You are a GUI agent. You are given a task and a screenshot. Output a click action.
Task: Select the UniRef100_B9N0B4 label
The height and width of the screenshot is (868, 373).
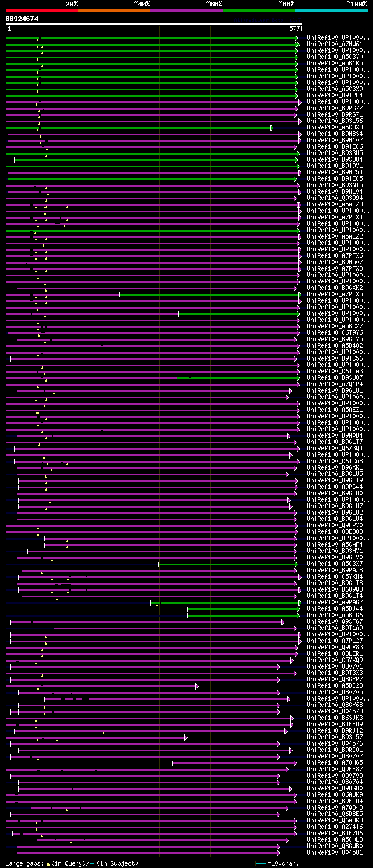click(x=335, y=436)
